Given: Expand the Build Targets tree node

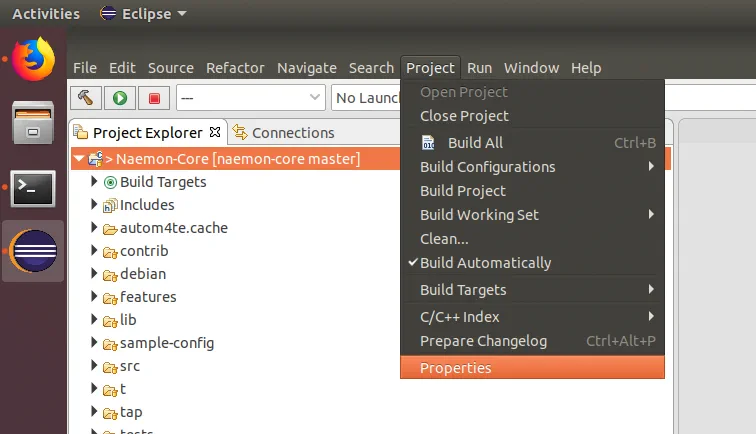Looking at the screenshot, I should 94,181.
